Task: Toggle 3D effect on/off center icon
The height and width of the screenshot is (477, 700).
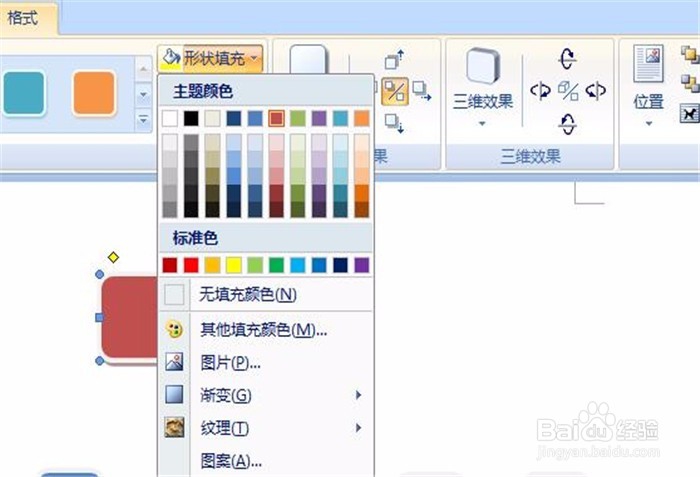Action: 568,91
